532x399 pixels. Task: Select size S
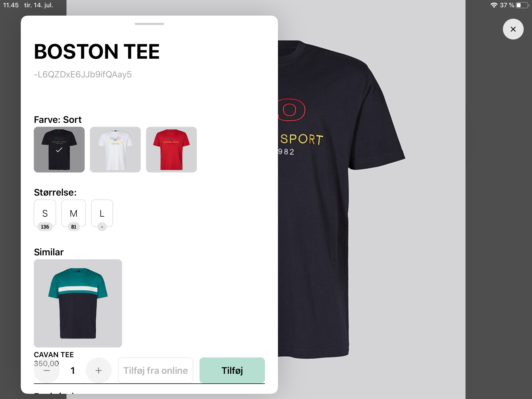pyautogui.click(x=45, y=213)
